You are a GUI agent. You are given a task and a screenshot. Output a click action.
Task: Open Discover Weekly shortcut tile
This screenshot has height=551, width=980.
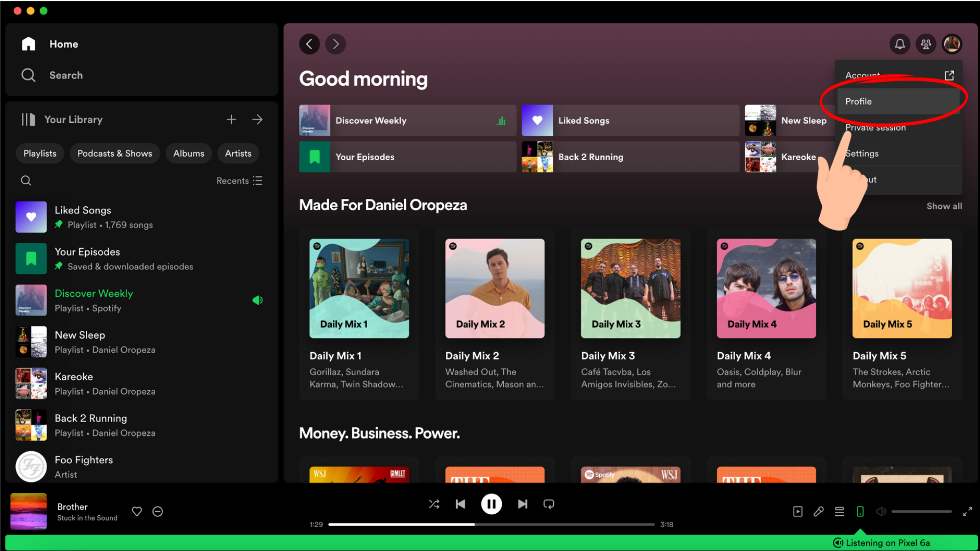(x=408, y=120)
